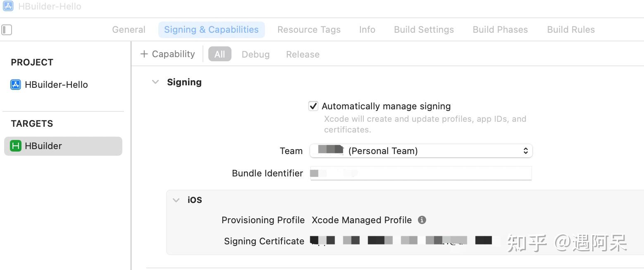This screenshot has height=270, width=644.
Task: Click the HBuilder-Hello project blueprint icon
Action: [x=16, y=84]
